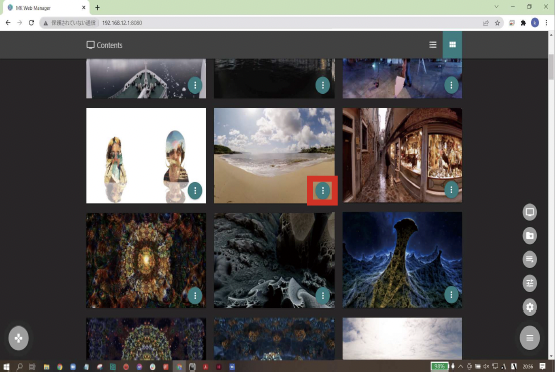Go forward in browser history

coord(20,23)
